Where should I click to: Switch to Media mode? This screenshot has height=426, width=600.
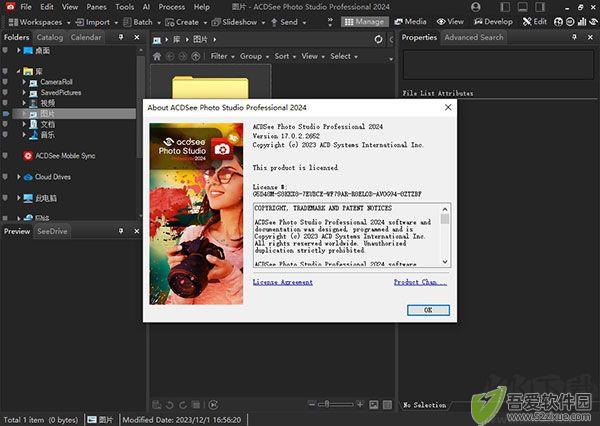pos(410,22)
